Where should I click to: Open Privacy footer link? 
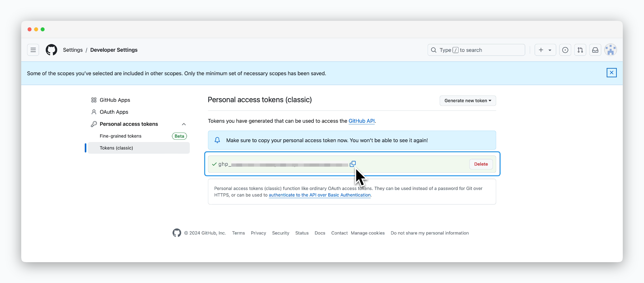point(258,233)
